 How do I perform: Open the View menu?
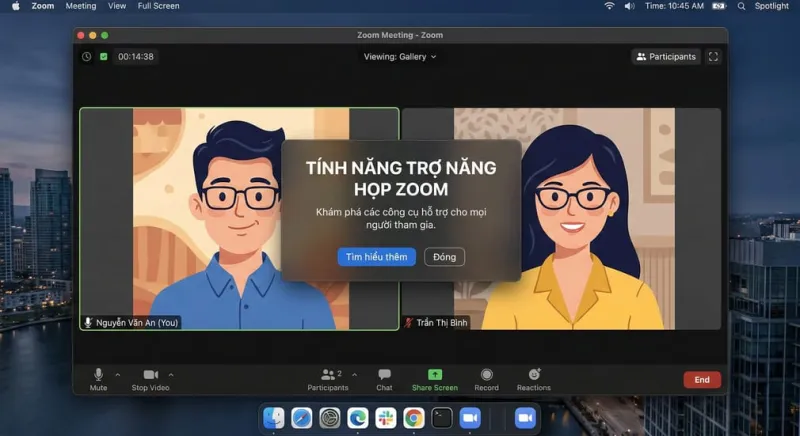tap(117, 6)
